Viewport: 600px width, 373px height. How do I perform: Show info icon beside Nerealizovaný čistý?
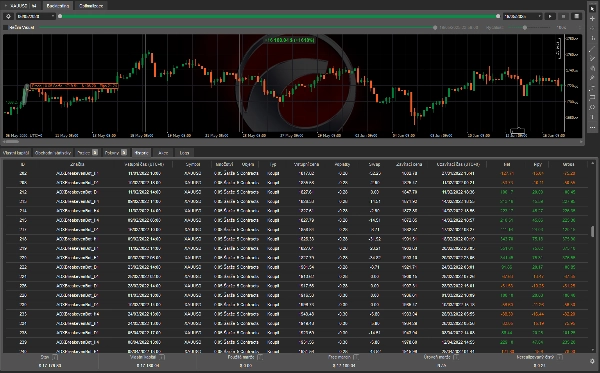560,357
